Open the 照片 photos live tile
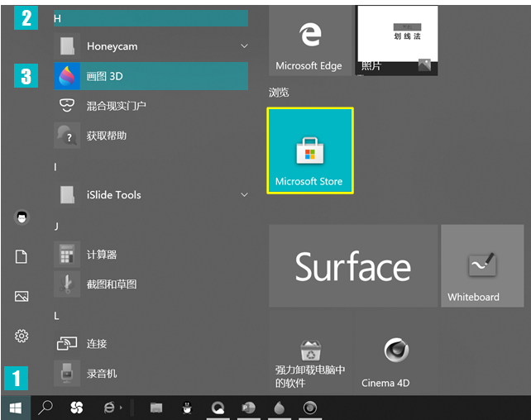The height and width of the screenshot is (420, 531). (396, 41)
